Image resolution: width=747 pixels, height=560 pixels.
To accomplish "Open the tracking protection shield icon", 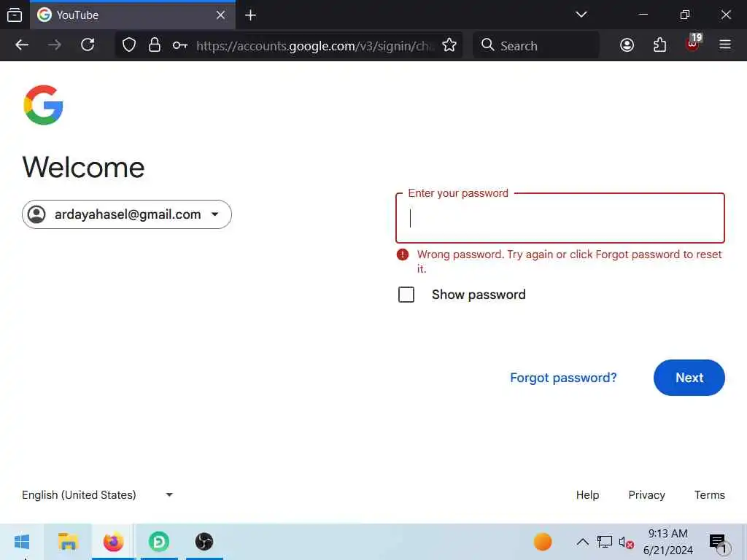I will pyautogui.click(x=129, y=45).
